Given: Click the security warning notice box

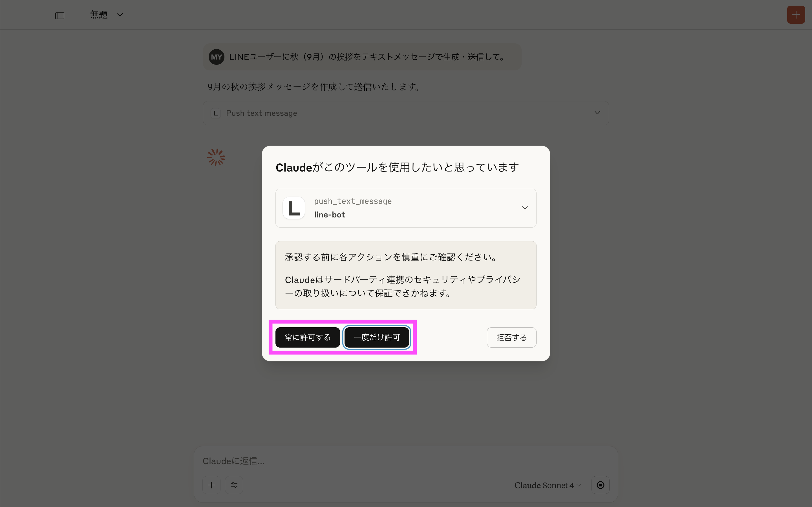Looking at the screenshot, I should coord(405,275).
